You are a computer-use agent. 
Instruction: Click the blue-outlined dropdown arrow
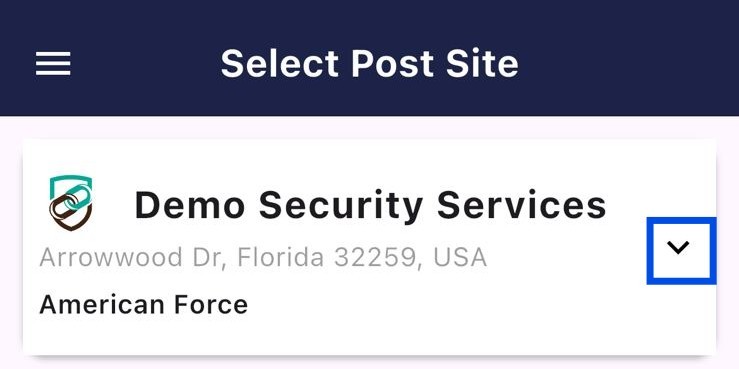tap(681, 251)
